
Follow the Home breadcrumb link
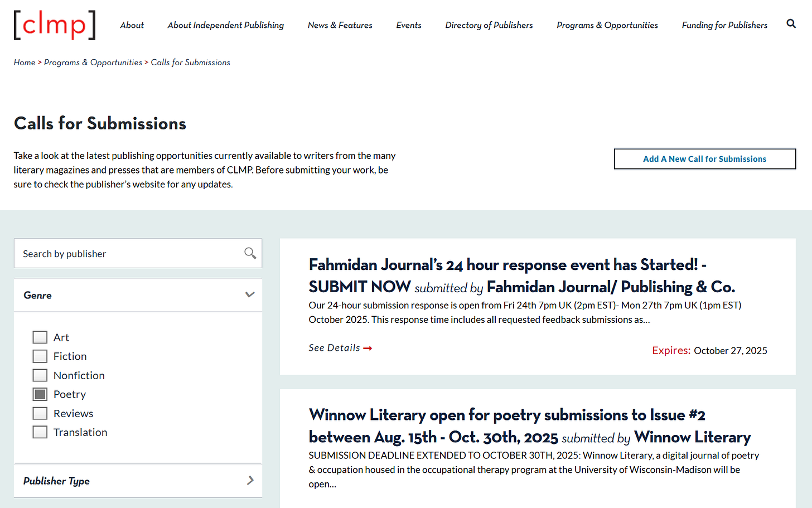(25, 62)
